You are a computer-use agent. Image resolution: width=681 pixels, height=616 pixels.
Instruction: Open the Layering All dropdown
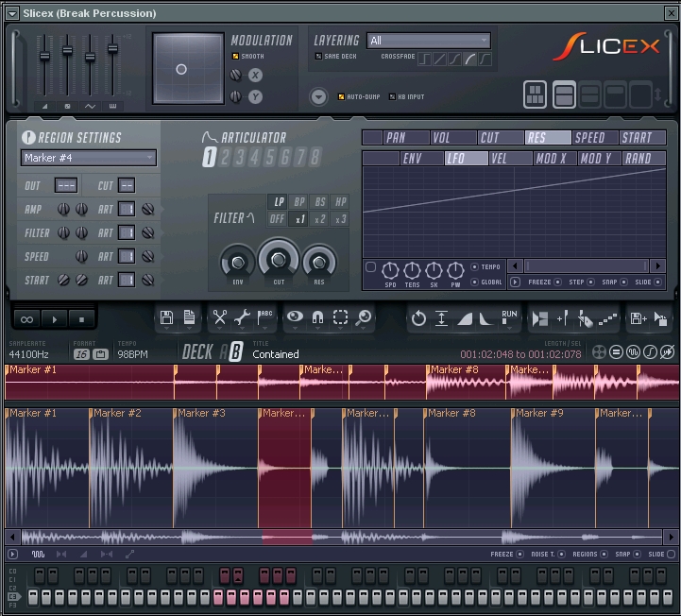pos(428,41)
